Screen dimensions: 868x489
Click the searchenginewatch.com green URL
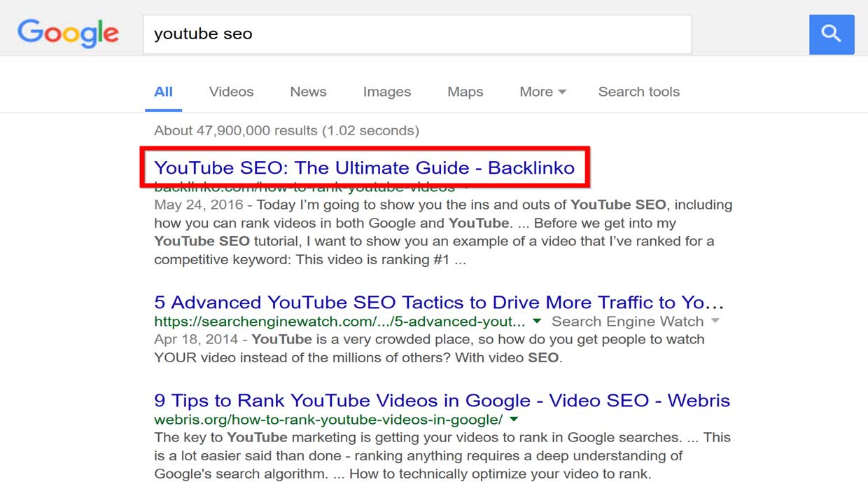point(339,322)
